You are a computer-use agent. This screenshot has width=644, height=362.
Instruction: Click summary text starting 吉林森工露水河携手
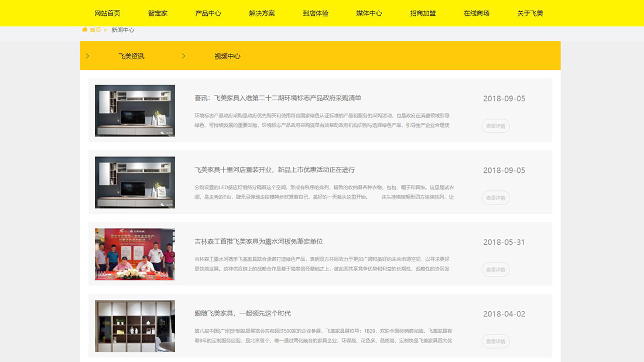[322, 264]
